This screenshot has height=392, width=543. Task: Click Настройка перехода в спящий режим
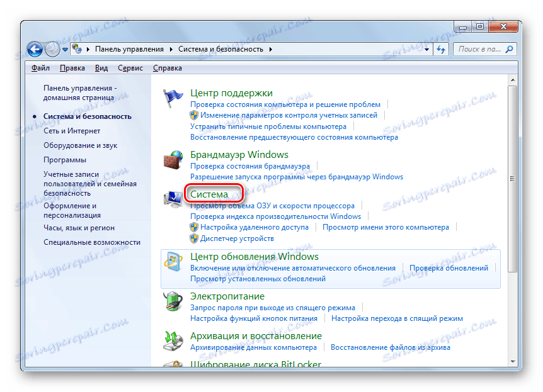coord(397,318)
